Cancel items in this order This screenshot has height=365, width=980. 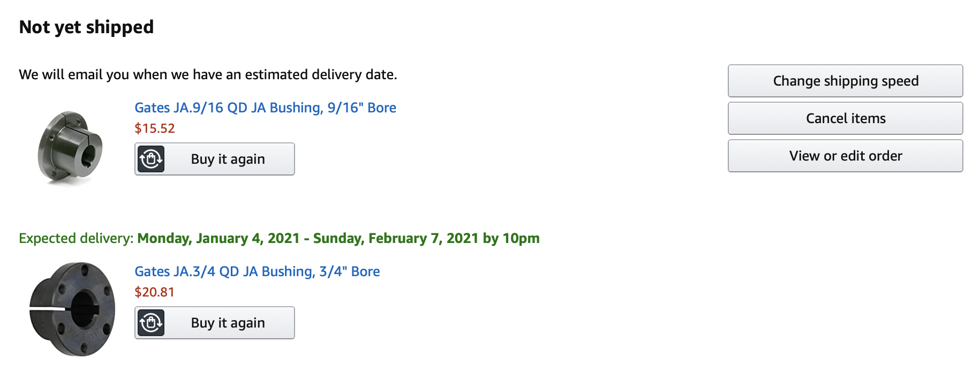pyautogui.click(x=845, y=118)
